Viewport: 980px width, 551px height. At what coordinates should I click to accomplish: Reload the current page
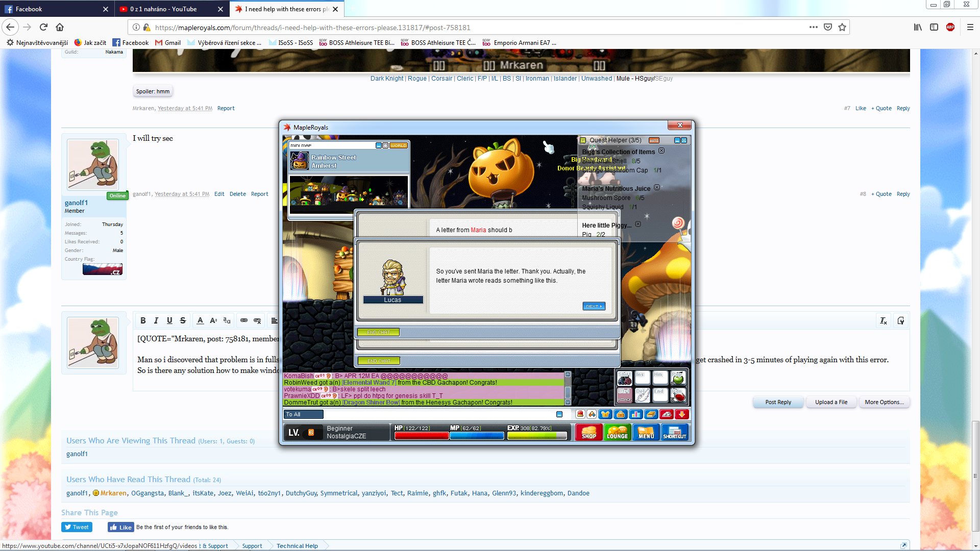pos(43,27)
